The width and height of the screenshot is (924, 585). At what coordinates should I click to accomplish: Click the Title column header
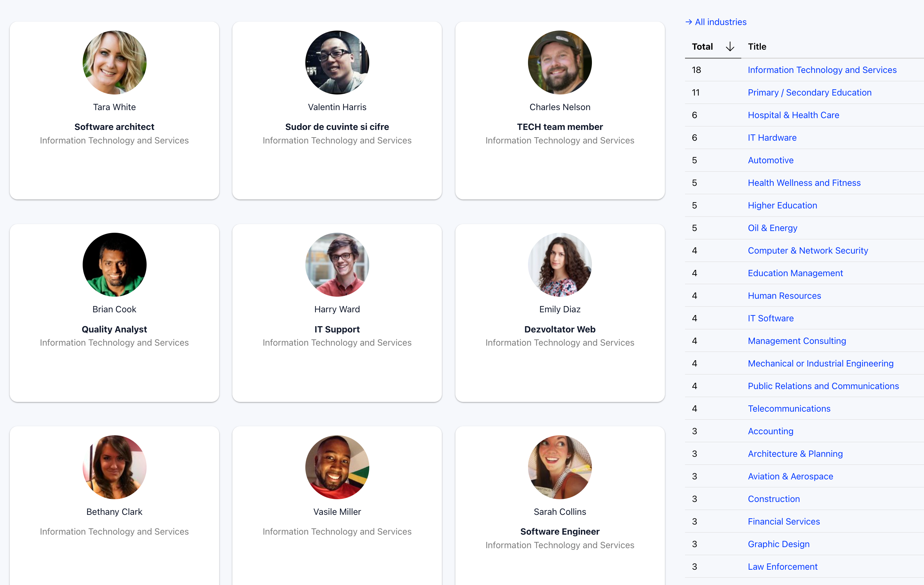(x=757, y=47)
